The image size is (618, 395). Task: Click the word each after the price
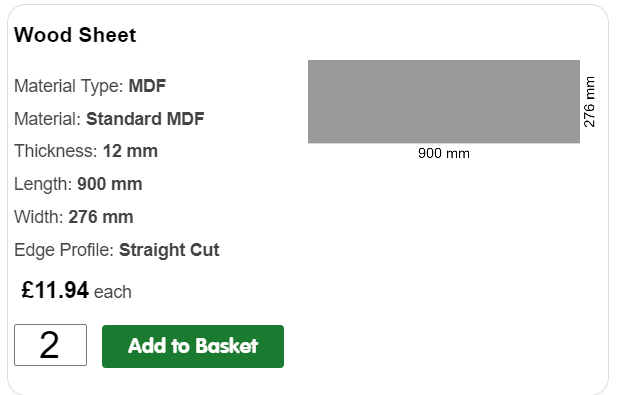[x=113, y=292]
